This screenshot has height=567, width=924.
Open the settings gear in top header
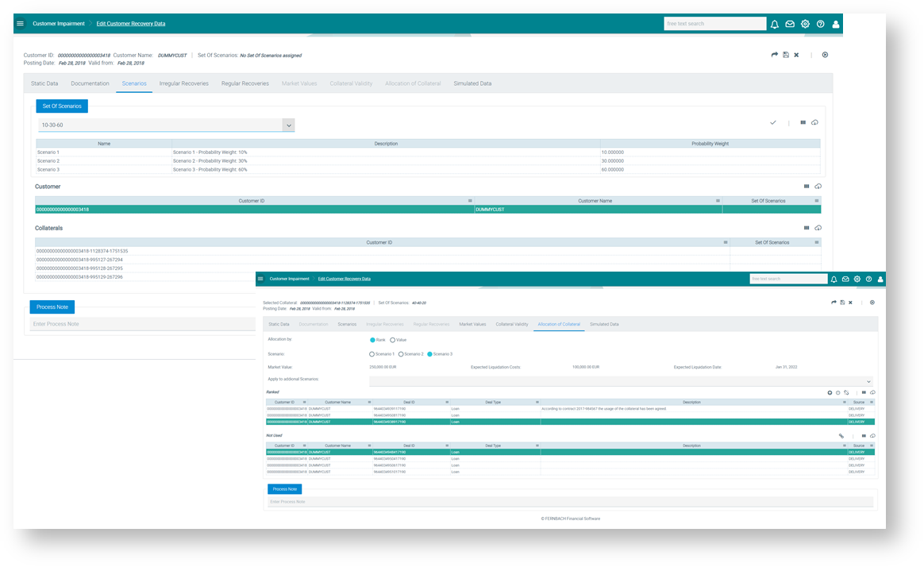point(805,24)
